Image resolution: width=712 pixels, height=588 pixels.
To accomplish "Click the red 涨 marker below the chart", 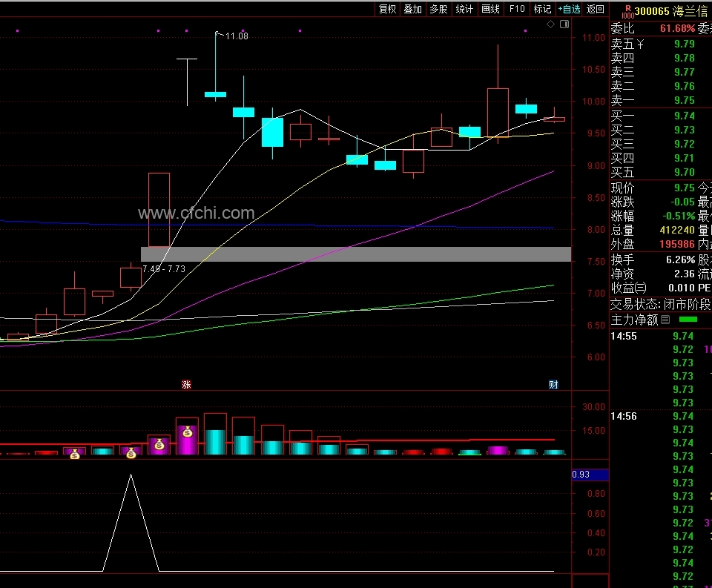I will [186, 385].
